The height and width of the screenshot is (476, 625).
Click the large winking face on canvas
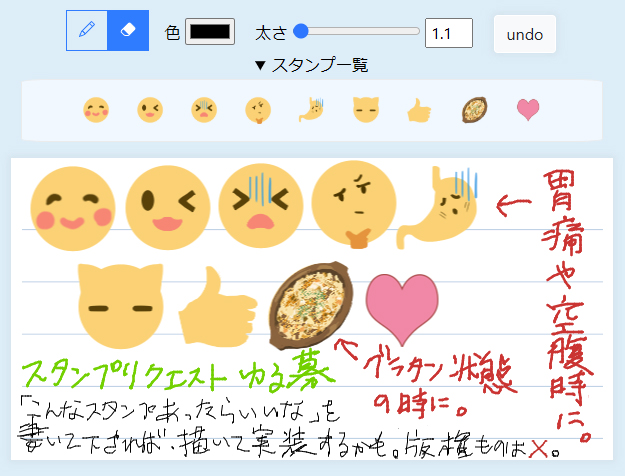coord(168,208)
